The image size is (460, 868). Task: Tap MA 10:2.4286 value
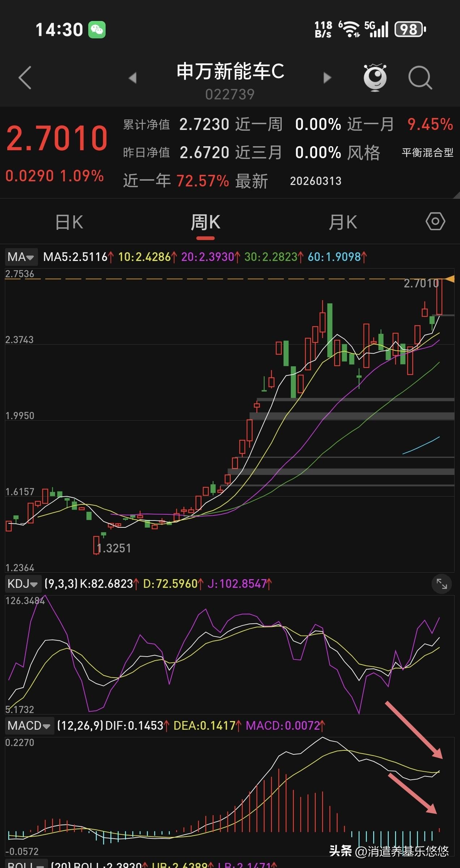pos(145,257)
